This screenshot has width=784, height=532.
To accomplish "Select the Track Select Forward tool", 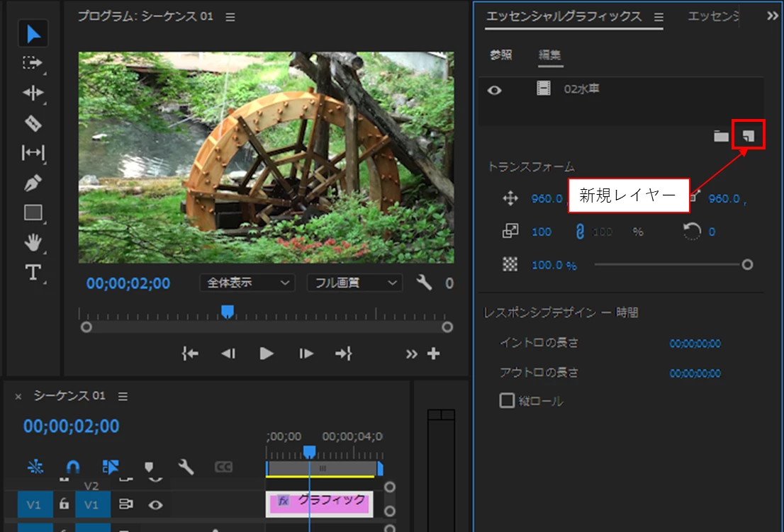I will click(33, 63).
